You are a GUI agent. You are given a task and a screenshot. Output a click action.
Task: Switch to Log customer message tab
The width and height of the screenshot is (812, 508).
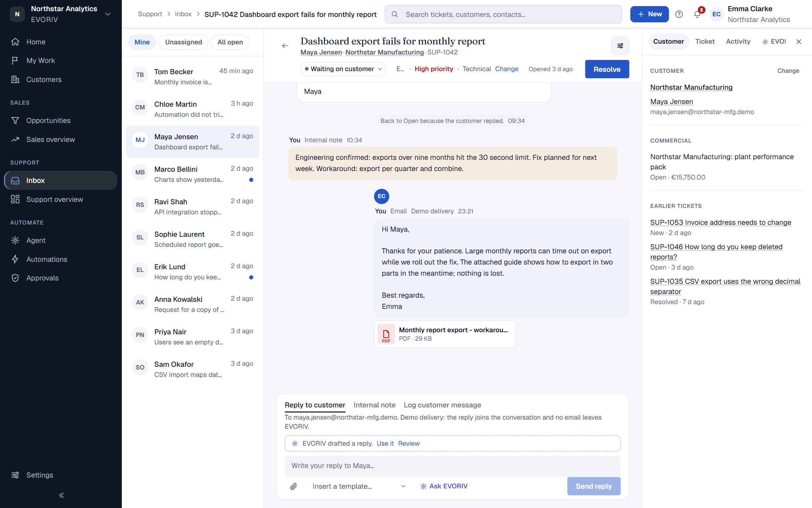(x=442, y=405)
